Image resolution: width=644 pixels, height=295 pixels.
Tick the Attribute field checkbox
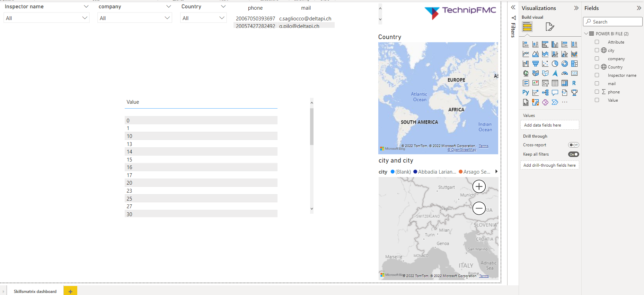(597, 42)
